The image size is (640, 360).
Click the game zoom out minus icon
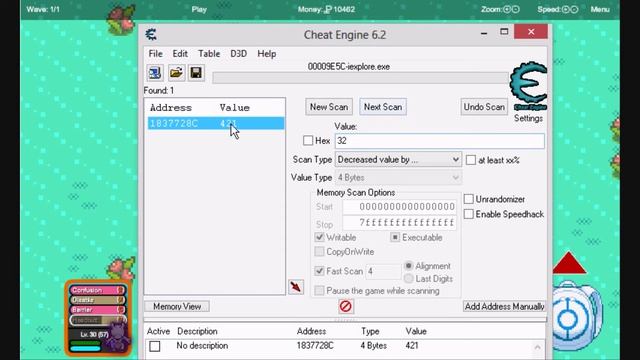coord(516,9)
